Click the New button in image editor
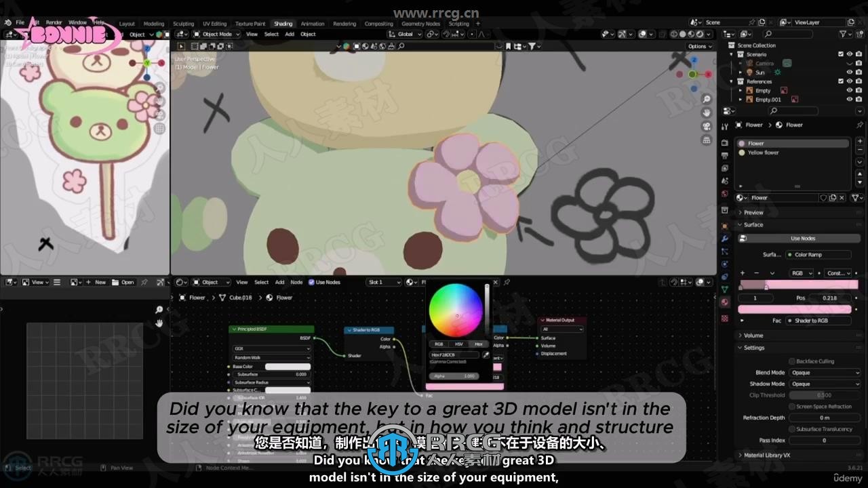The width and height of the screenshot is (868, 488). (x=96, y=282)
